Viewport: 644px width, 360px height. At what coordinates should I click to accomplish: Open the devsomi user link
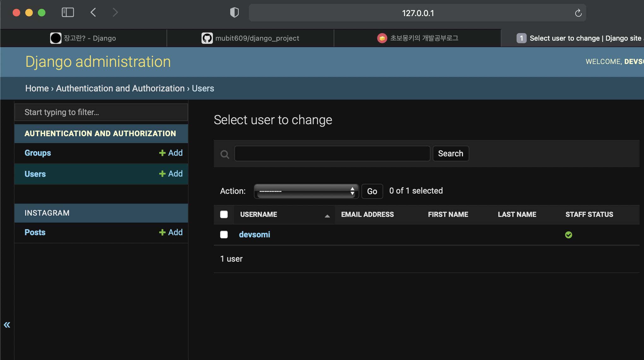(255, 235)
